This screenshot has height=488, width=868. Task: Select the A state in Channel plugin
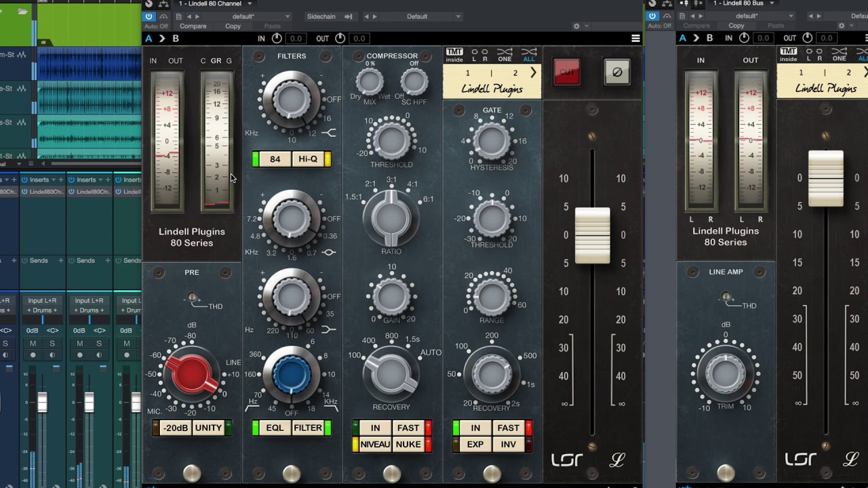(149, 39)
